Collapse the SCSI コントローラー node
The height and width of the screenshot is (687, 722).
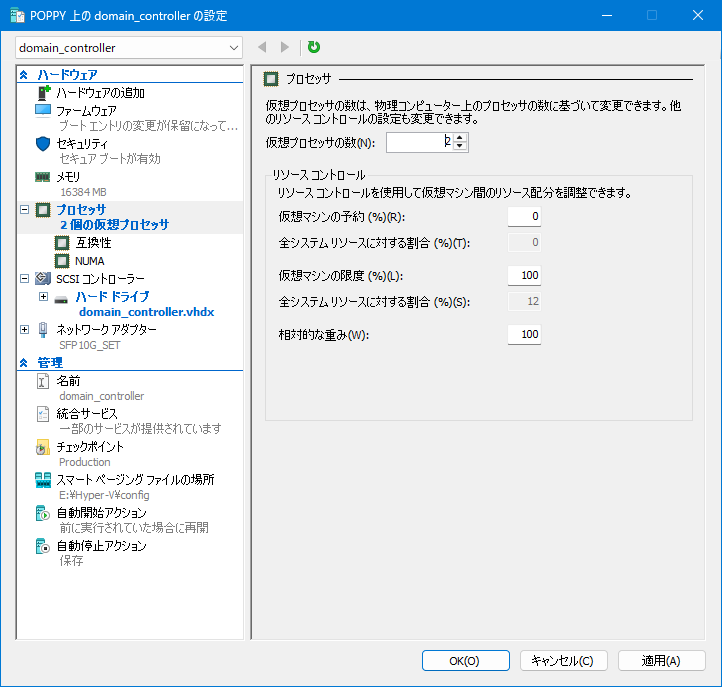[x=24, y=279]
